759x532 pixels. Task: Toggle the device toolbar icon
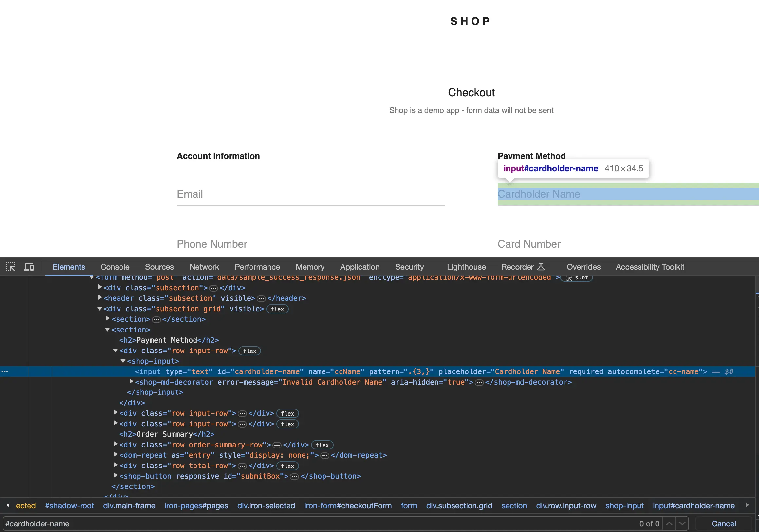pyautogui.click(x=29, y=267)
